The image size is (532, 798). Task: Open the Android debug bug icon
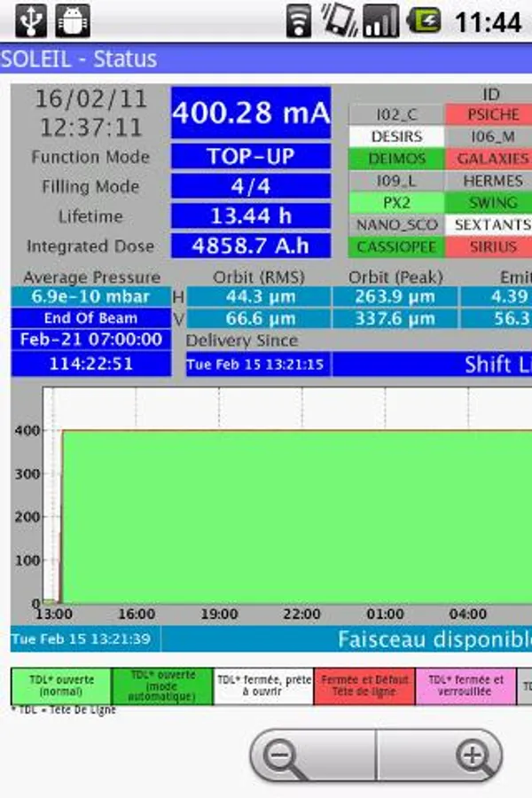[73, 21]
